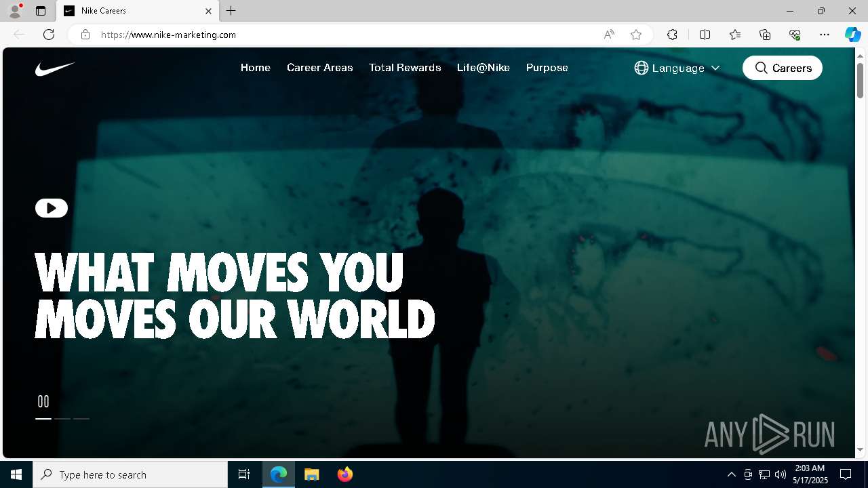Screen dimensions: 868x488
Task: Toggle Read aloud icon in address bar
Action: [609, 35]
